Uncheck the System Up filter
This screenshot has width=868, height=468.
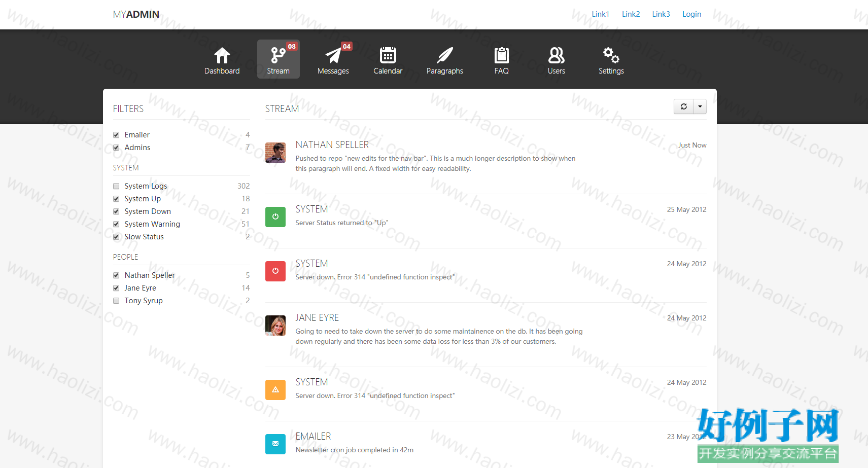click(x=116, y=199)
